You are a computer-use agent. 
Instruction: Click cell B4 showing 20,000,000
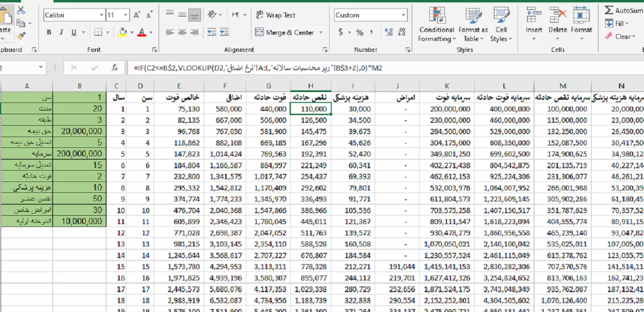point(79,131)
